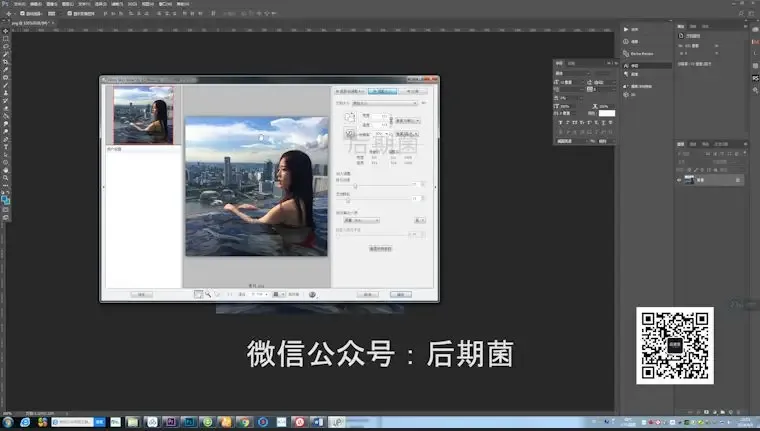Toggle the Auto-Select checkbox in options bar

coord(23,14)
